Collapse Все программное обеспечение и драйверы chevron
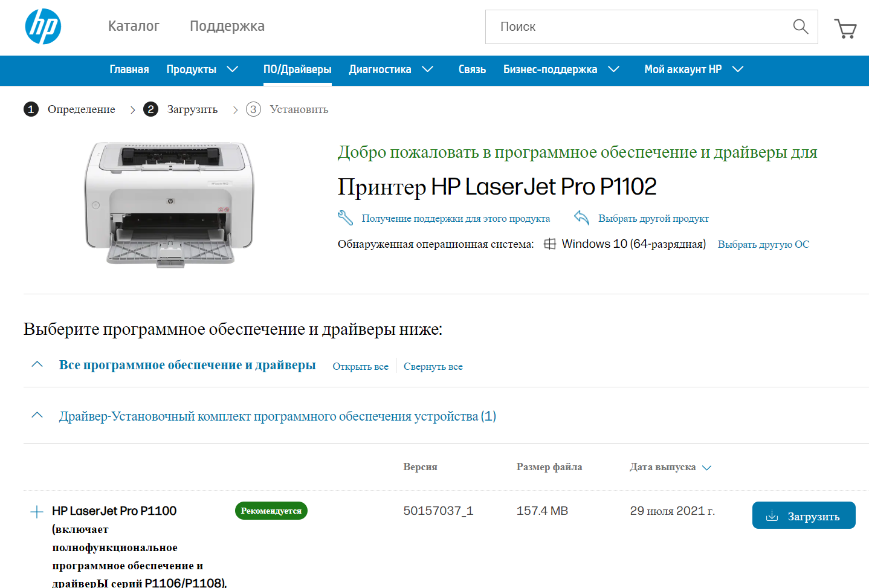 [x=37, y=364]
